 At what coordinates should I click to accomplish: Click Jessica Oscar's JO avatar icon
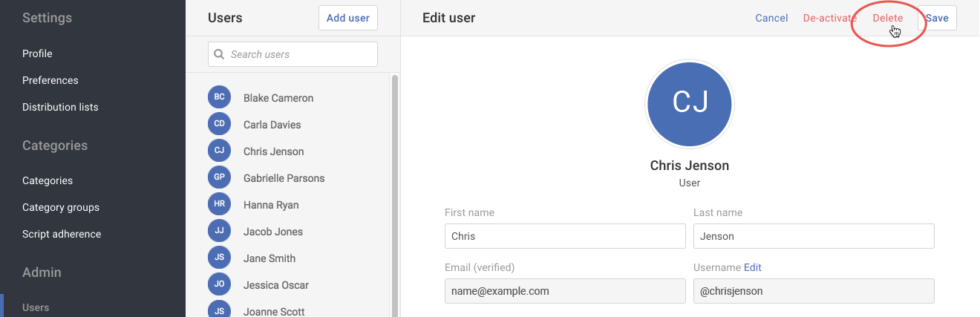pos(219,284)
